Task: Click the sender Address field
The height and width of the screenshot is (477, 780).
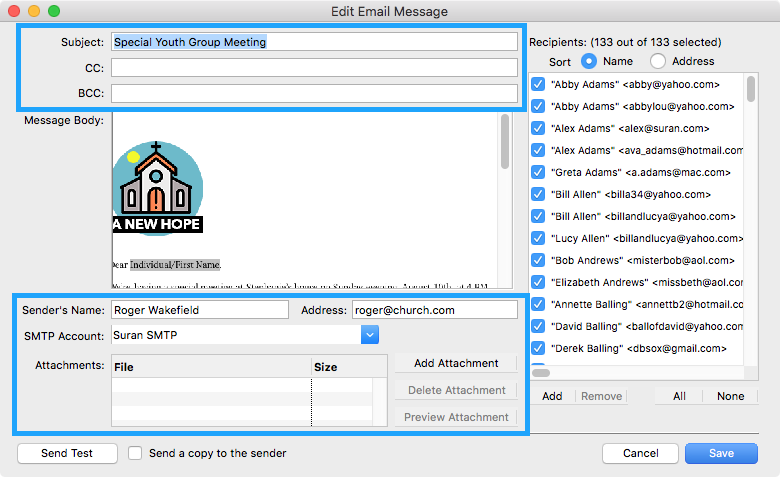Action: pos(434,310)
